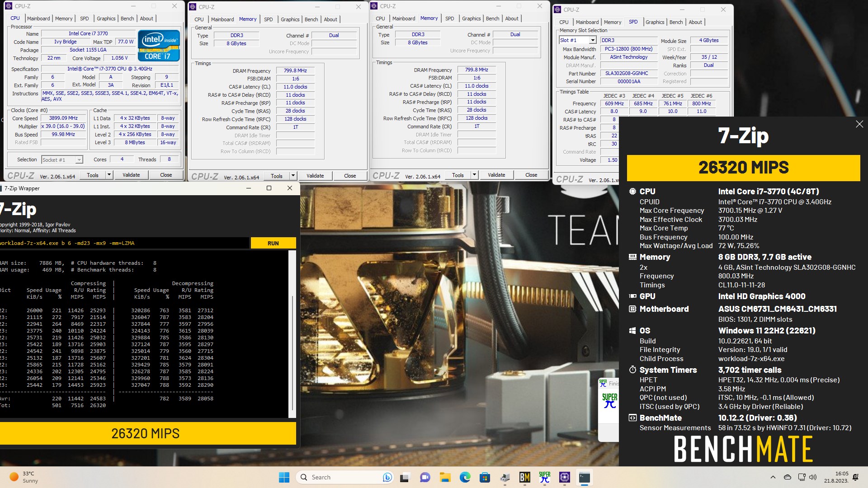The width and height of the screenshot is (868, 488).
Task: Open the Windows Start menu
Action: pos(284,477)
